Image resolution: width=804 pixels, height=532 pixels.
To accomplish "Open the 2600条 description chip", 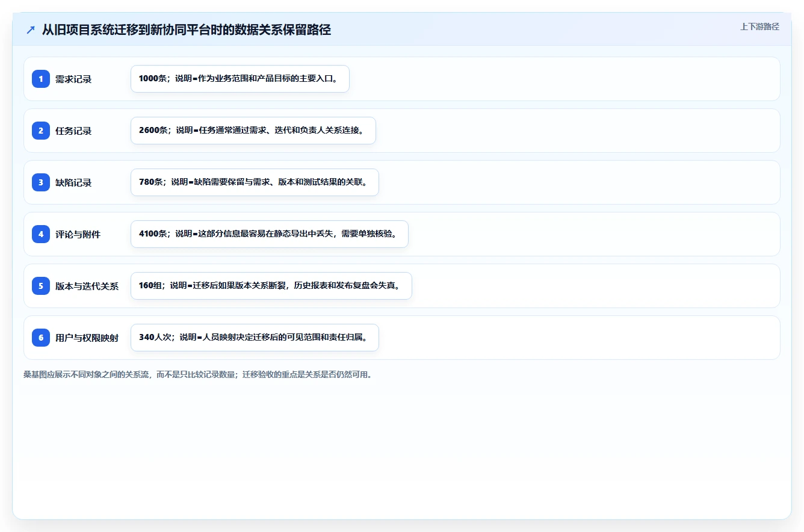I will (x=253, y=131).
